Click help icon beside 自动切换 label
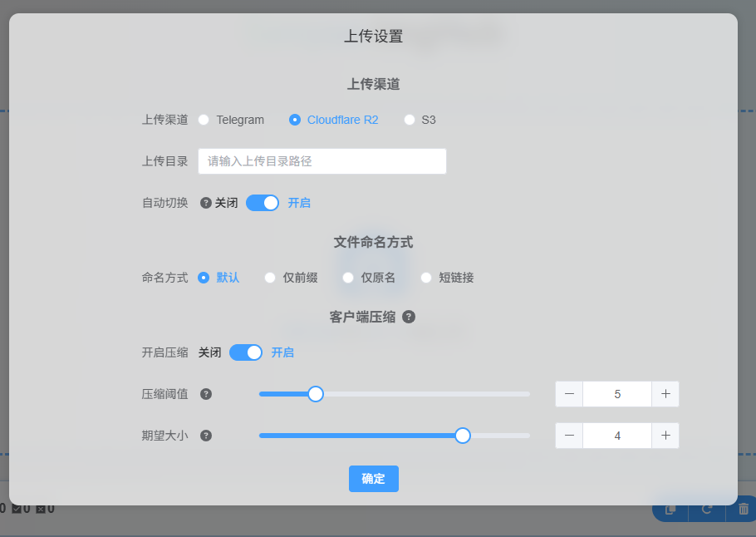Viewport: 756px width, 537px height. click(206, 203)
